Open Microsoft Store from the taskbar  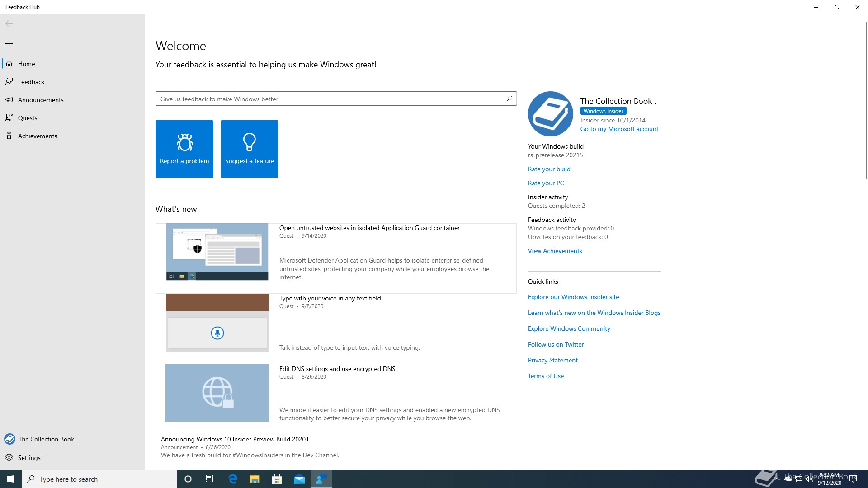click(x=277, y=479)
